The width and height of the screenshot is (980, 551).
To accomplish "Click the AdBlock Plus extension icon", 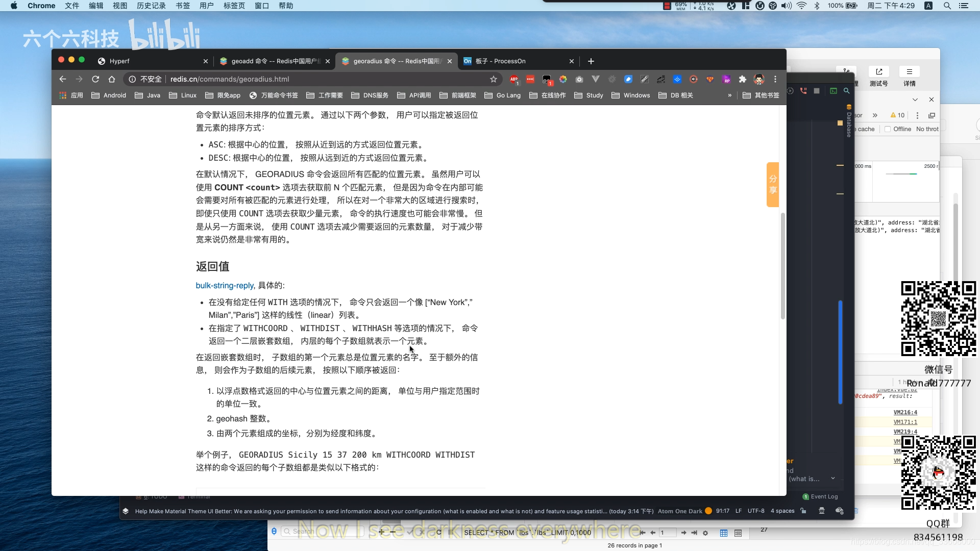I will (514, 79).
